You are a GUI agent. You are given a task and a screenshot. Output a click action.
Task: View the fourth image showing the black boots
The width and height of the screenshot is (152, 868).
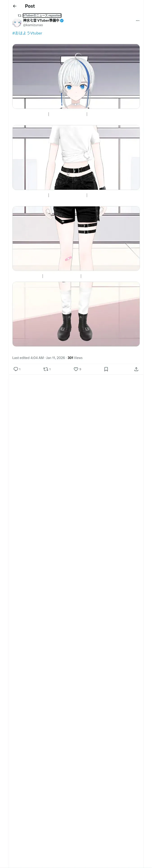tap(76, 314)
